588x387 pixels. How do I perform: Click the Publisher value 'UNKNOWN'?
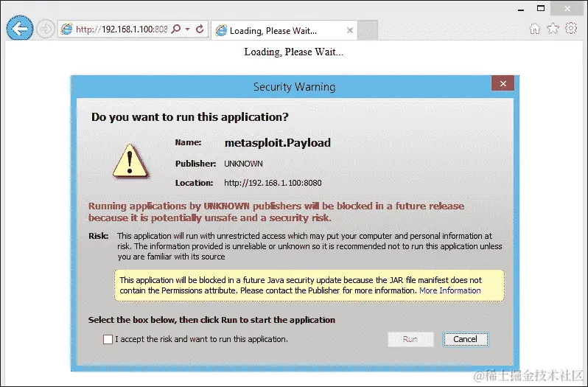point(243,164)
